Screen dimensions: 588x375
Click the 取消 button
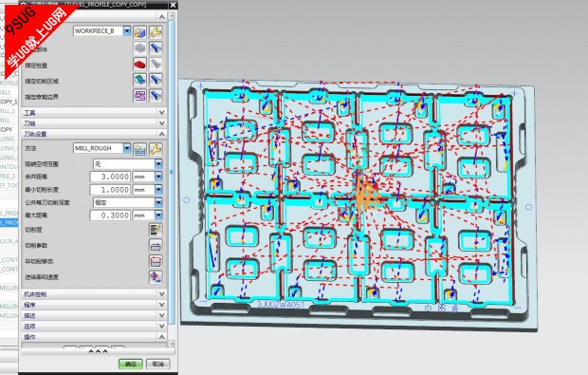[x=157, y=364]
